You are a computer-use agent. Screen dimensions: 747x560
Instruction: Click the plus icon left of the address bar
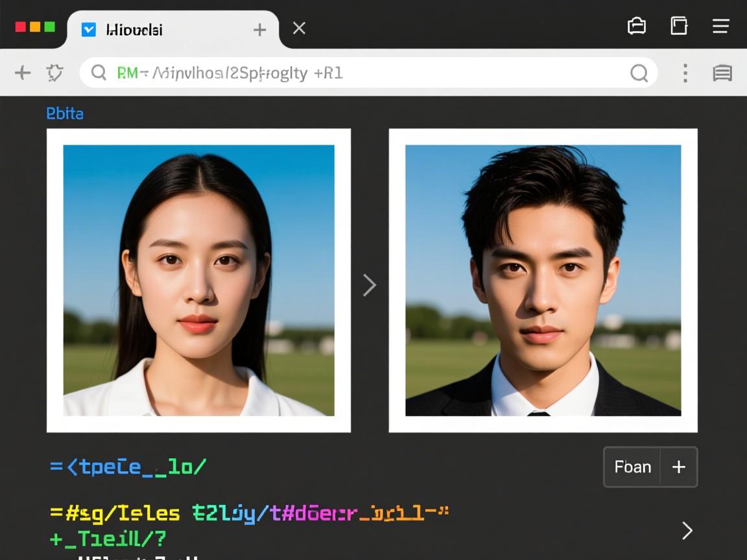coord(23,73)
